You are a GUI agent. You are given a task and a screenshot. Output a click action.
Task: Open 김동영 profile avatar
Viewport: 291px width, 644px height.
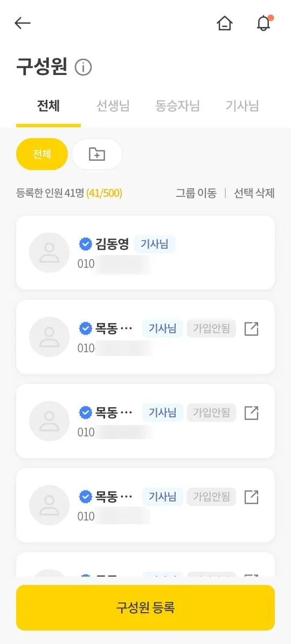[49, 252]
